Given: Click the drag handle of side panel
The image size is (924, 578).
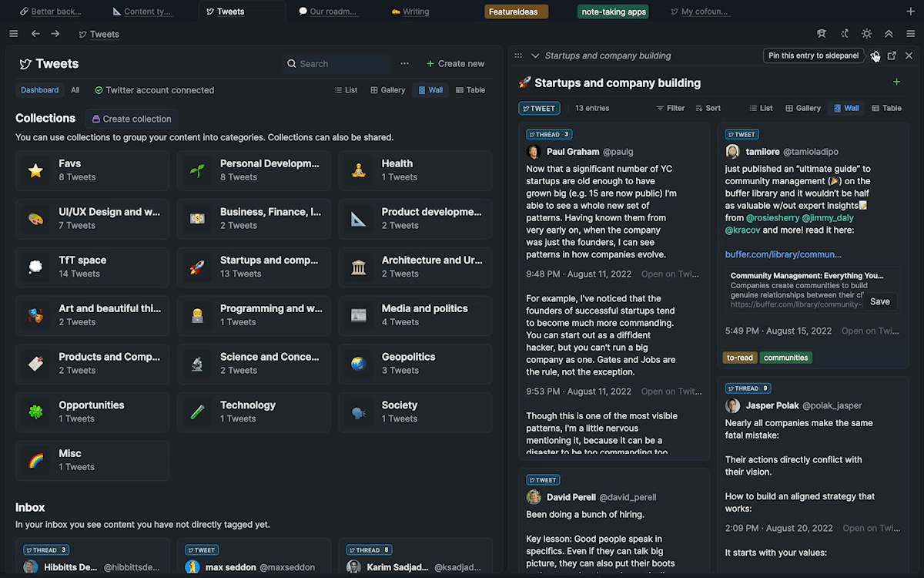Looking at the screenshot, I should point(518,55).
